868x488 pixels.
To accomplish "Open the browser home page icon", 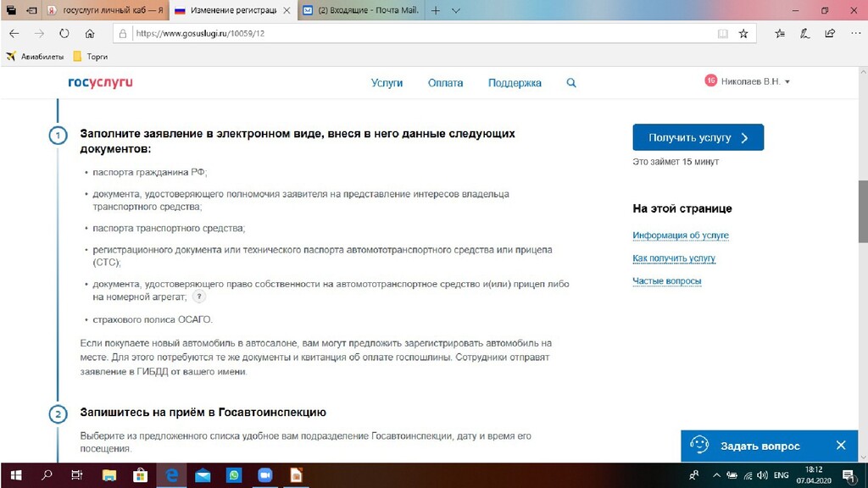I will click(90, 34).
